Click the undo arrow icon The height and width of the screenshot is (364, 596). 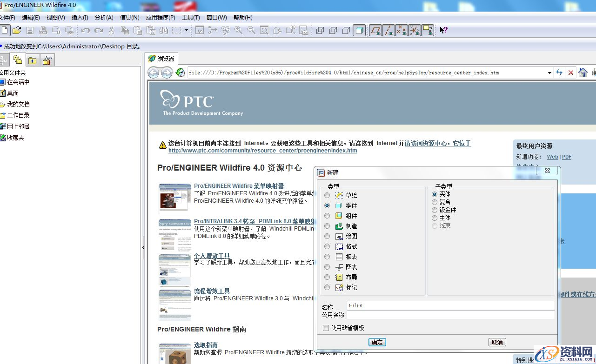(86, 30)
